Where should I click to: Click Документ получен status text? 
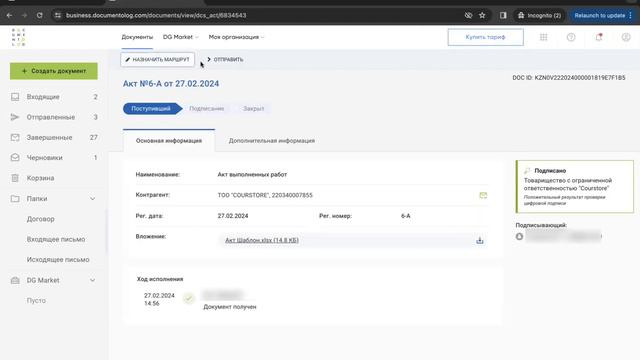(x=230, y=307)
